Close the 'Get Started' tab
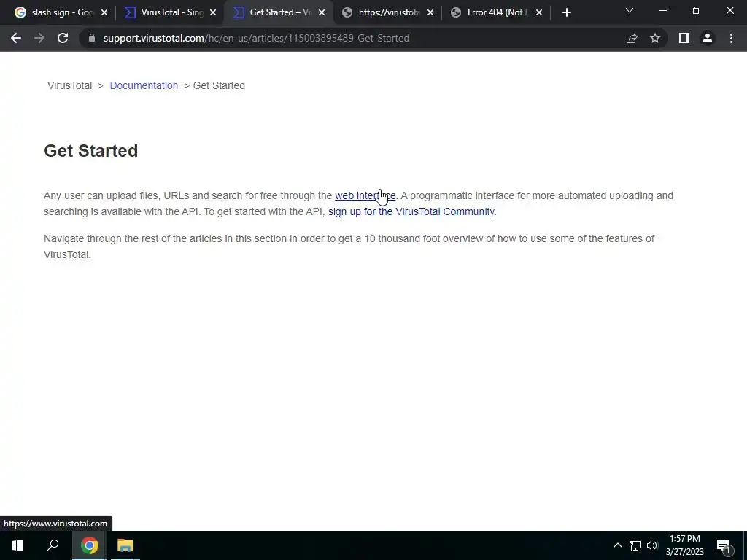This screenshot has height=560, width=747. (x=322, y=12)
